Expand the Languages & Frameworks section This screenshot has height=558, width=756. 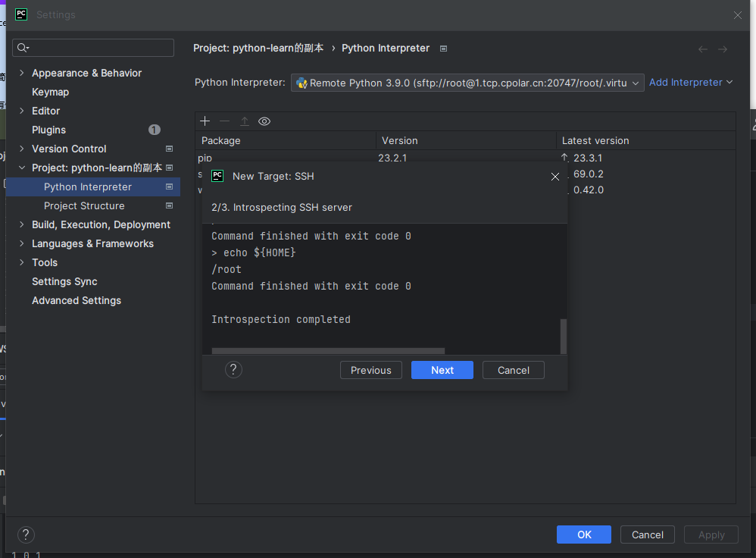point(21,243)
